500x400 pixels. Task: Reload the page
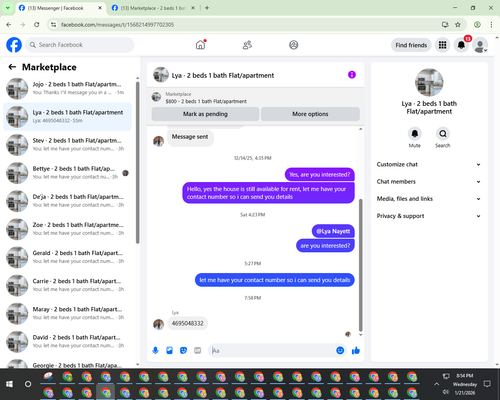point(37,24)
